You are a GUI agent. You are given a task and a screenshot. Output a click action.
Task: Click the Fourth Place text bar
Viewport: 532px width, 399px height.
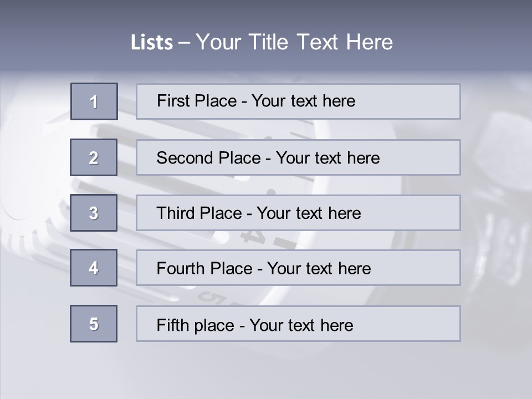coord(298,268)
